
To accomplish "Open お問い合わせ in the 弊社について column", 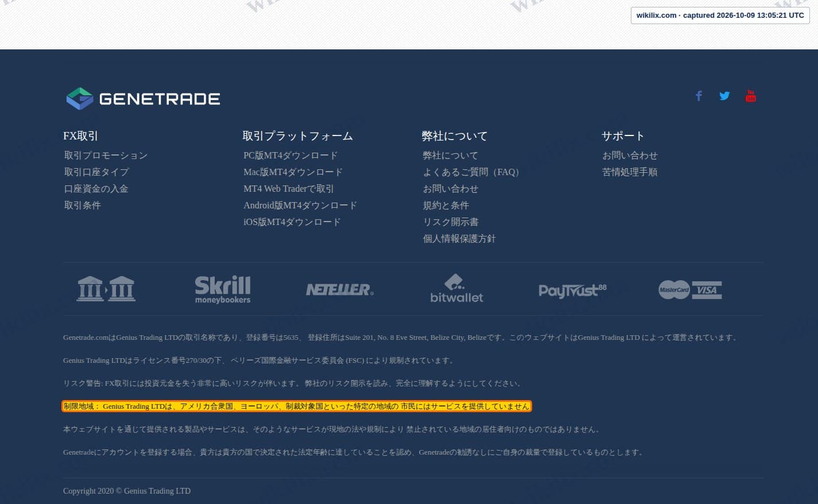I will point(450,189).
